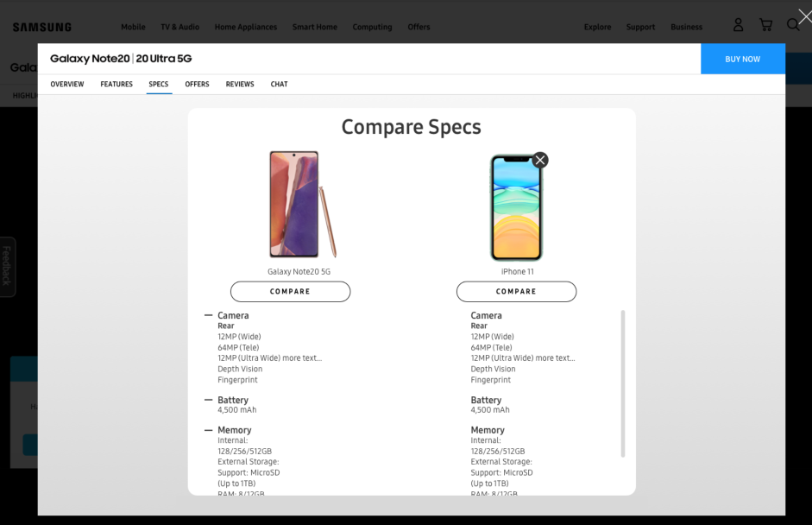Open the top navigation Offers menu
The width and height of the screenshot is (812, 525).
pyautogui.click(x=419, y=27)
